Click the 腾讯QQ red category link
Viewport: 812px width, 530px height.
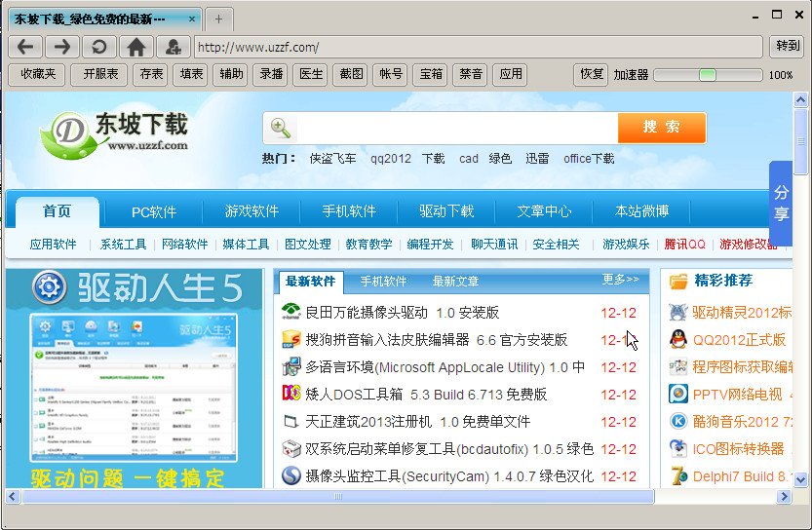[x=684, y=245]
